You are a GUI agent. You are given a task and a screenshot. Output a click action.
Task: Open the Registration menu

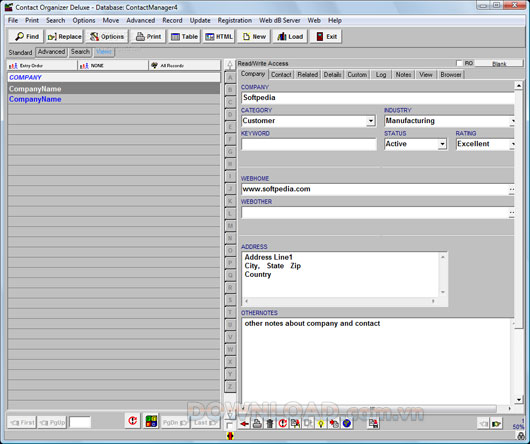click(x=235, y=20)
